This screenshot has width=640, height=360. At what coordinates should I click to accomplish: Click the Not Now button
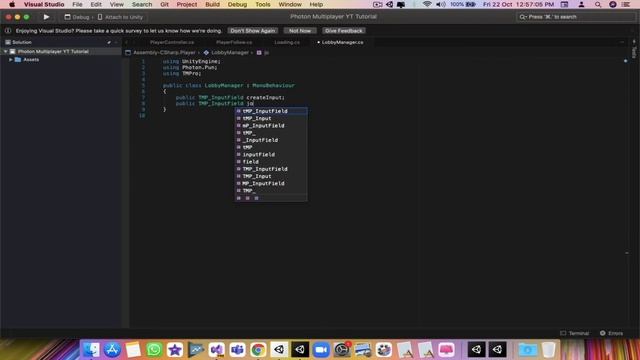point(300,31)
